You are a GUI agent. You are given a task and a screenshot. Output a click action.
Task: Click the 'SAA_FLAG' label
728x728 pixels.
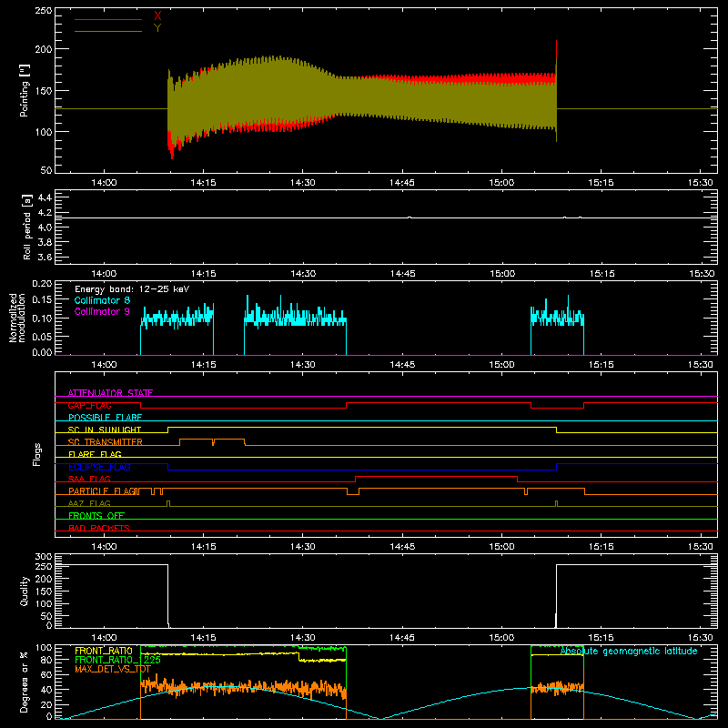click(x=89, y=479)
